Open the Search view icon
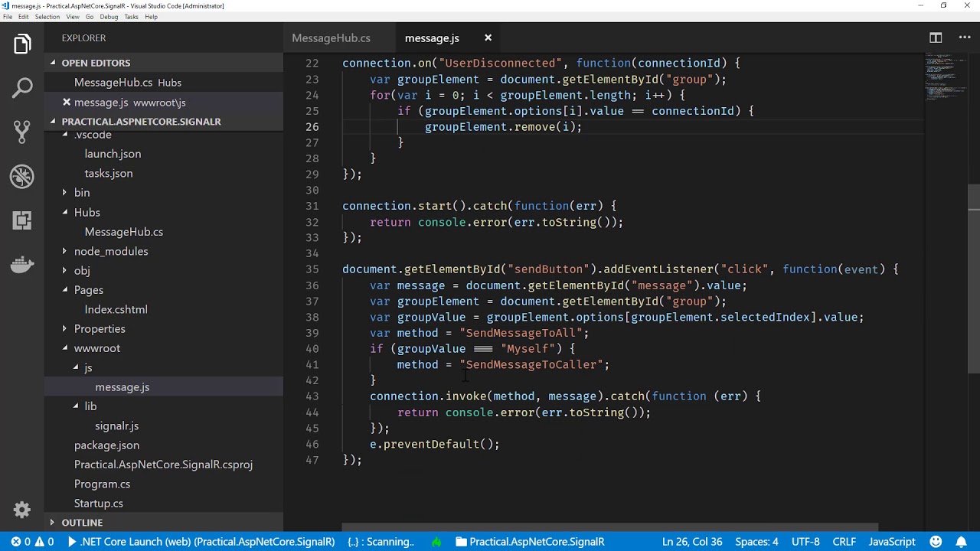 coord(22,88)
